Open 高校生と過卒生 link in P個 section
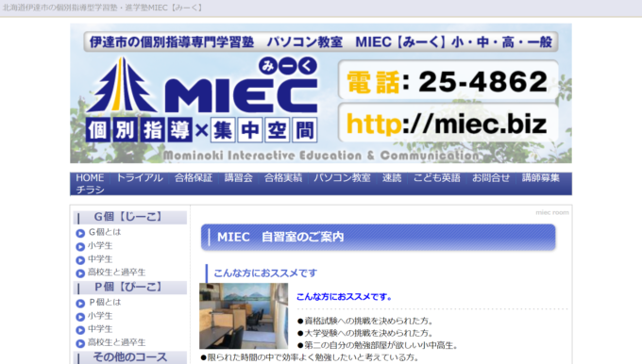Image resolution: width=642 pixels, height=364 pixels. [117, 342]
